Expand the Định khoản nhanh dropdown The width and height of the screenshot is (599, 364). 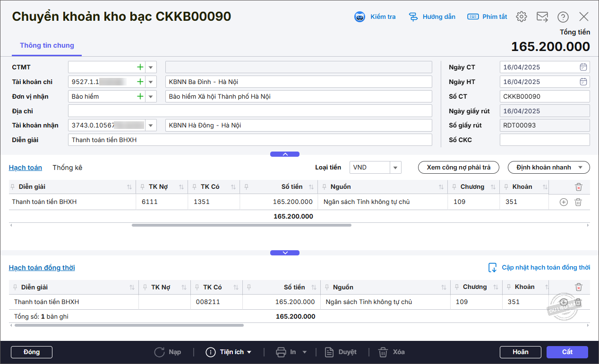548,168
